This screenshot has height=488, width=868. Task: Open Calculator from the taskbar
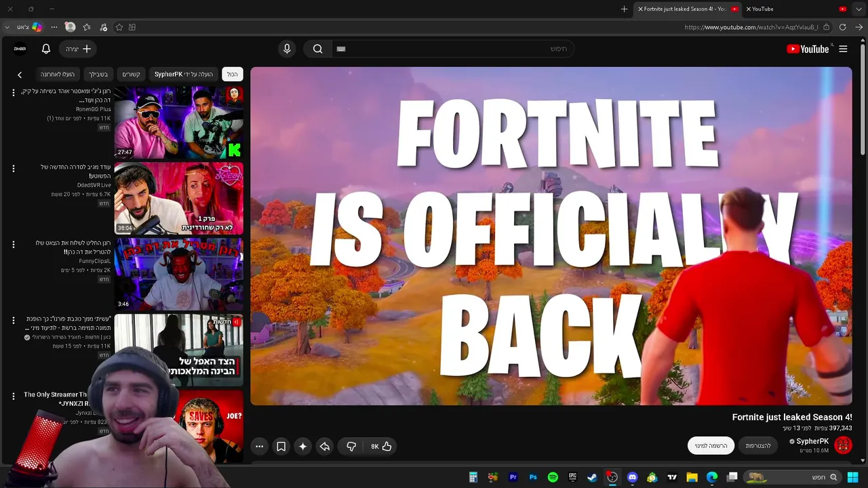pos(473,477)
